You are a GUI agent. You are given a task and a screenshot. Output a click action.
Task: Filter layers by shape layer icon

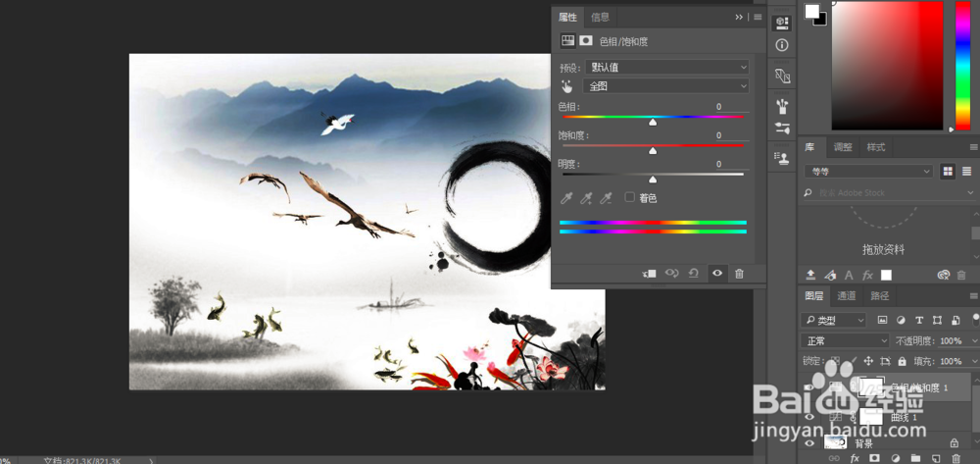coord(937,320)
